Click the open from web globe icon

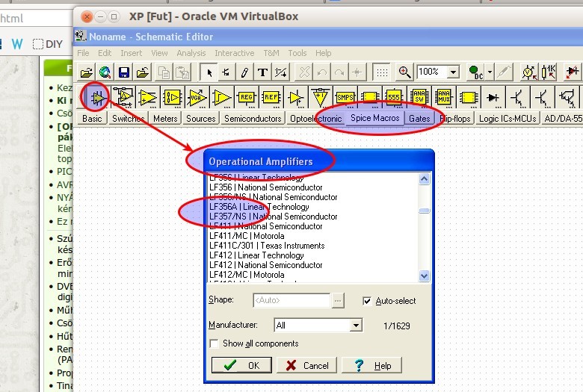[105, 72]
